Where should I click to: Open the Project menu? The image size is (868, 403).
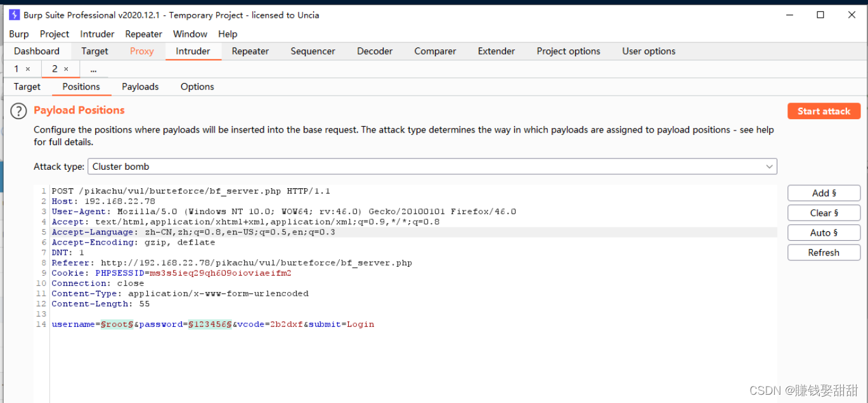click(x=55, y=34)
